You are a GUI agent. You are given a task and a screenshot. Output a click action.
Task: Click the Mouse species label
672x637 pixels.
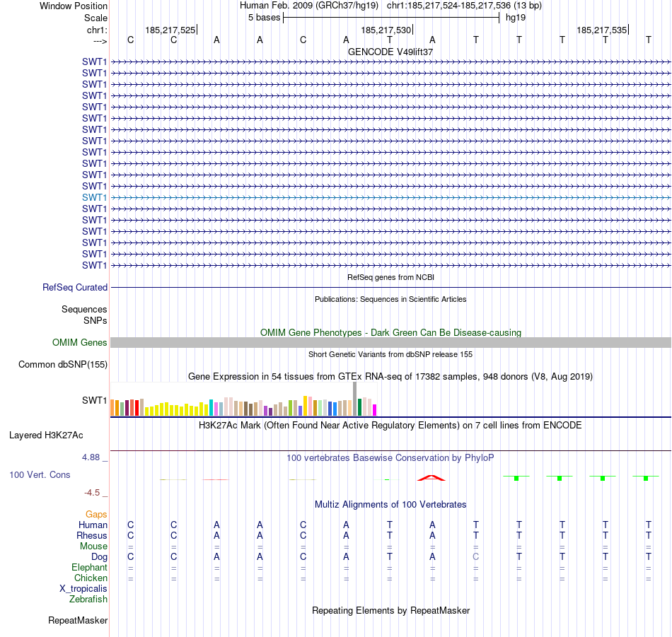click(93, 547)
